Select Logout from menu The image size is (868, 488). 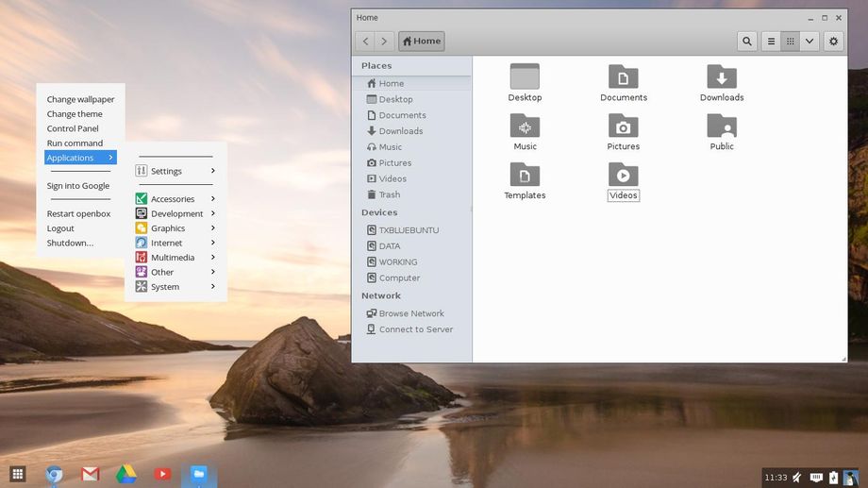(x=80, y=228)
